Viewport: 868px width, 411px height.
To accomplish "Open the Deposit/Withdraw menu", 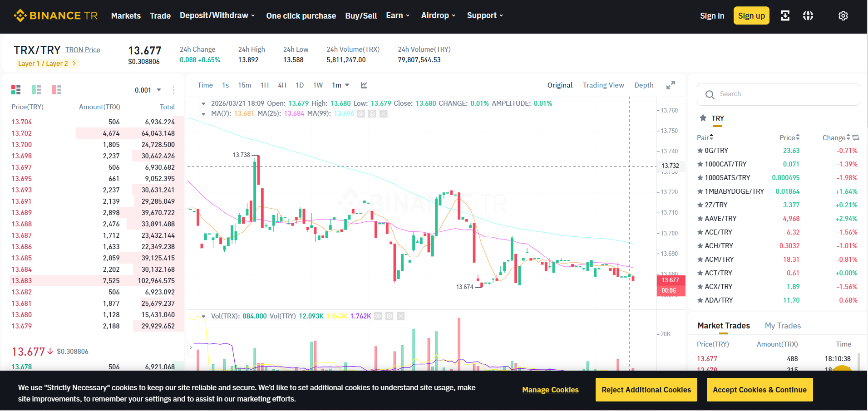I will [x=217, y=15].
